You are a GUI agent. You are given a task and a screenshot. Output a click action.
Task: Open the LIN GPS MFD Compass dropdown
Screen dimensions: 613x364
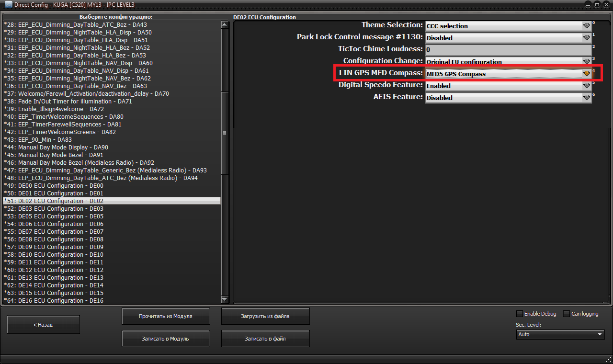586,74
